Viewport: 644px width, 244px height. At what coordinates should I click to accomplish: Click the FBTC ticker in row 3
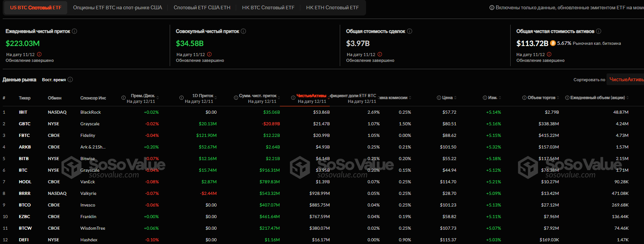(24, 135)
